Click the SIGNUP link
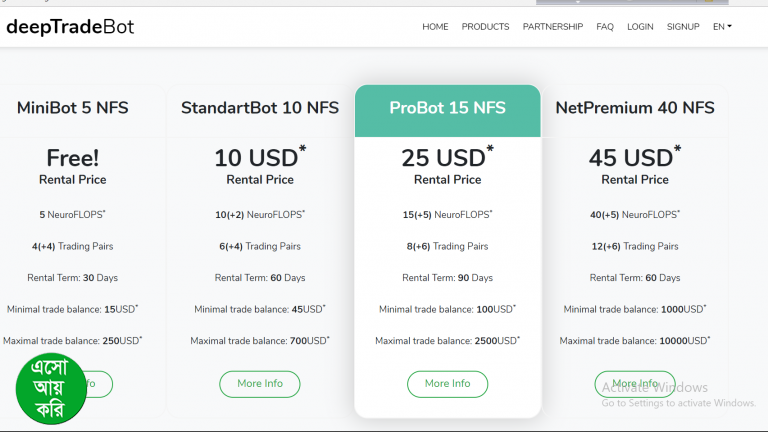 [683, 27]
